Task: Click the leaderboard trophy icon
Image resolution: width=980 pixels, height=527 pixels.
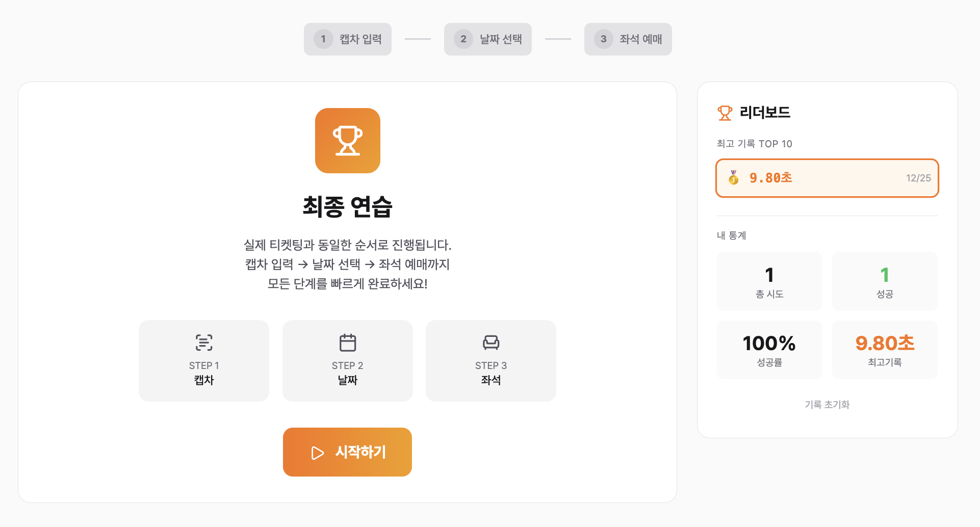Action: pyautogui.click(x=725, y=113)
